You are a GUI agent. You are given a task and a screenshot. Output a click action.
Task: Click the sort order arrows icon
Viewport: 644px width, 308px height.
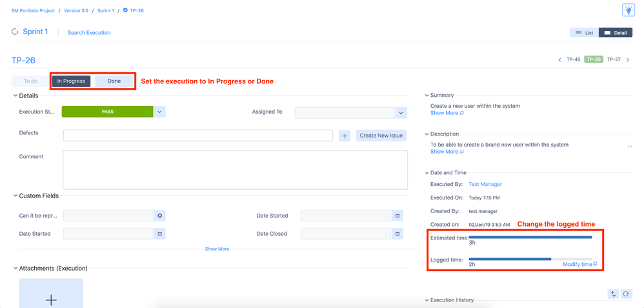point(613,294)
